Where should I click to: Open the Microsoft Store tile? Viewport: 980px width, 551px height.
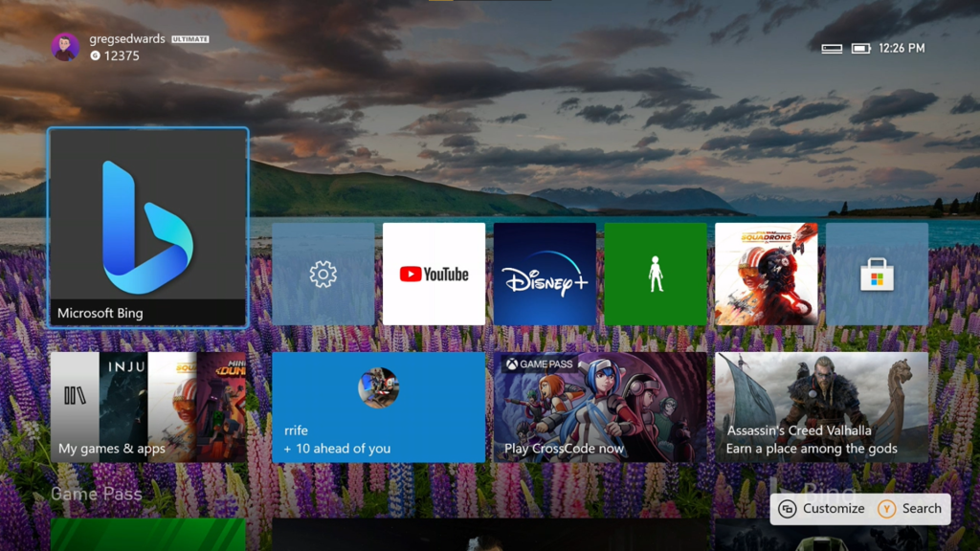(877, 274)
